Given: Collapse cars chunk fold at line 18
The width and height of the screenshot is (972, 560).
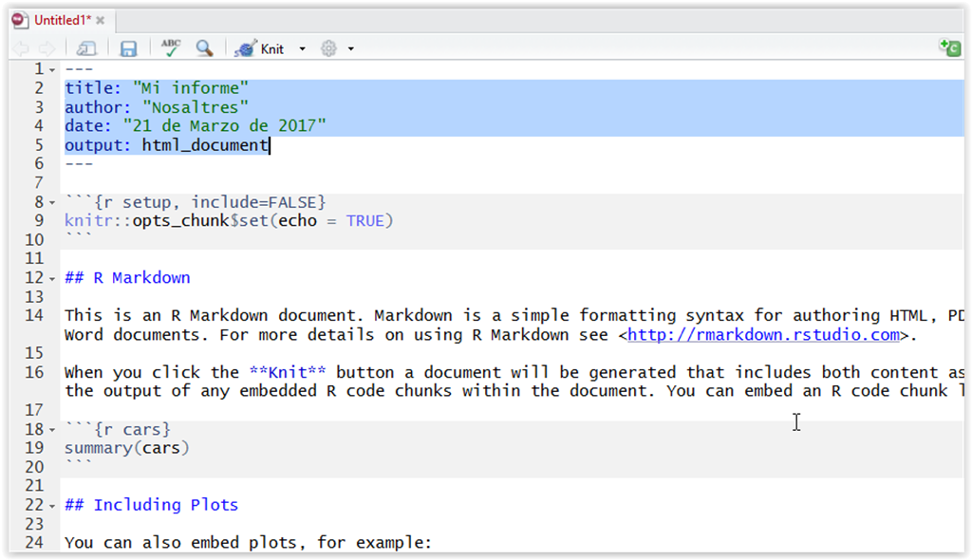Looking at the screenshot, I should (52, 430).
